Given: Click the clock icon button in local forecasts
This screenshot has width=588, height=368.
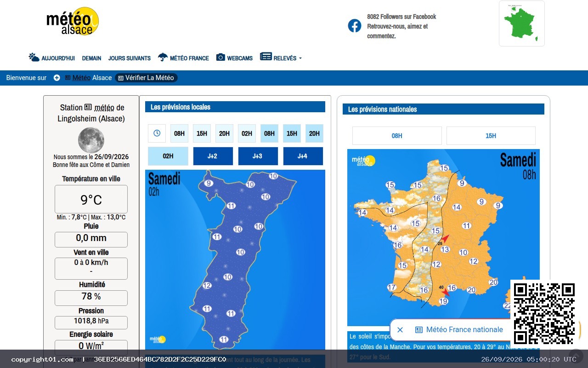Looking at the screenshot, I should [x=157, y=133].
